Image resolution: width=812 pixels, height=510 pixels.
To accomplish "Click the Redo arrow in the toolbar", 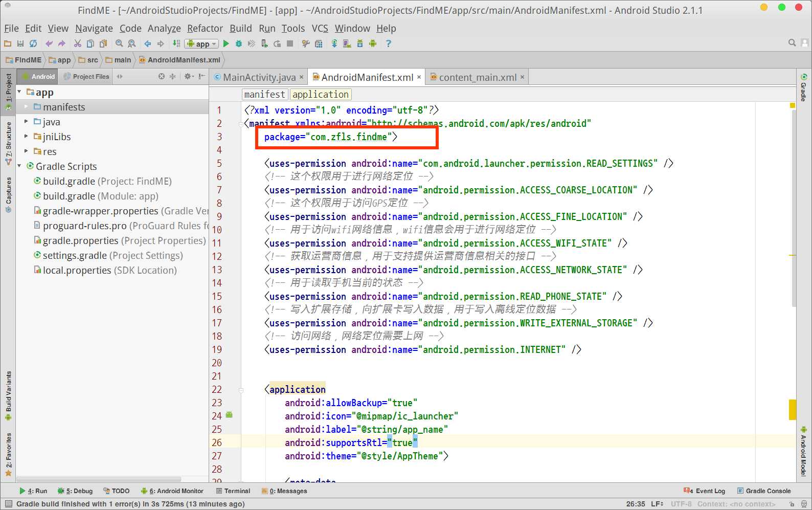I will (62, 43).
